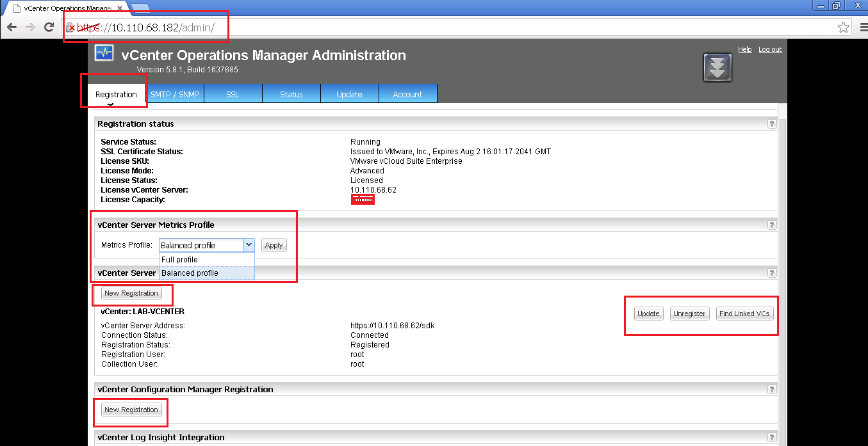Click New Registration under Configuration Manager

point(131,410)
